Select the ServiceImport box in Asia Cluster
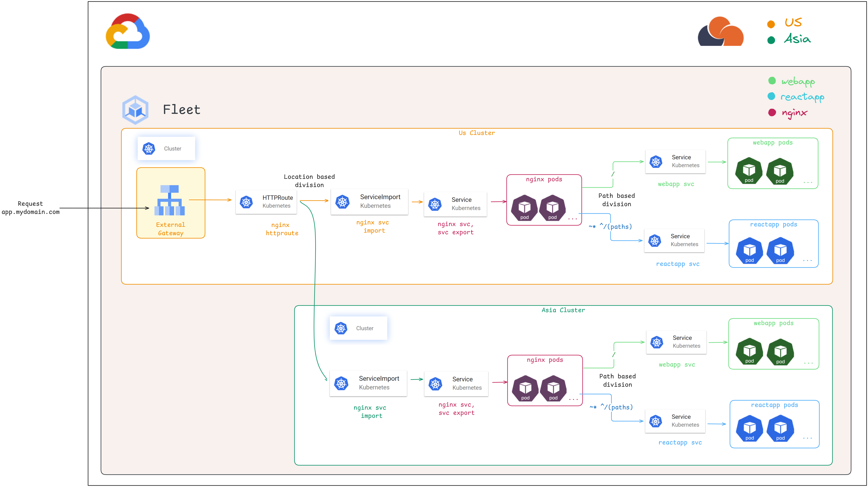 click(368, 383)
